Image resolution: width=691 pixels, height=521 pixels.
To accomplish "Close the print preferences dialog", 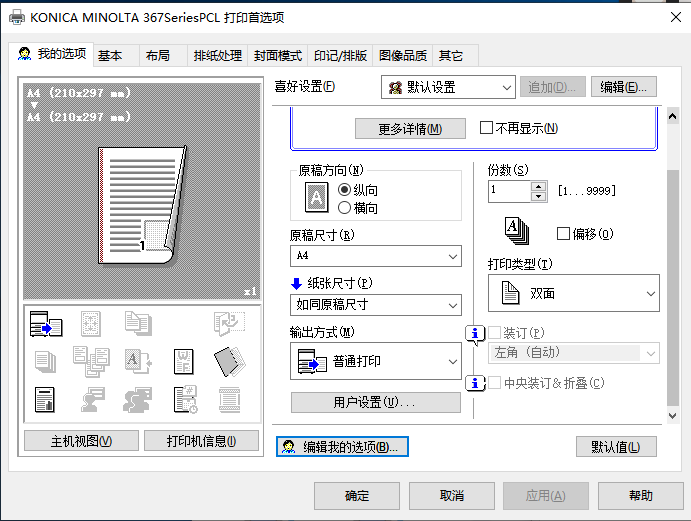I will tap(676, 17).
